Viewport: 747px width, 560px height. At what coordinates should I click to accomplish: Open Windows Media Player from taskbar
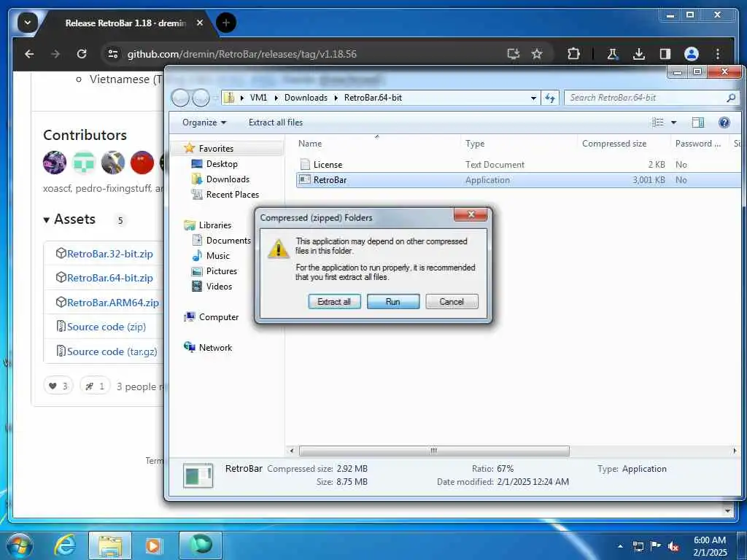153,545
